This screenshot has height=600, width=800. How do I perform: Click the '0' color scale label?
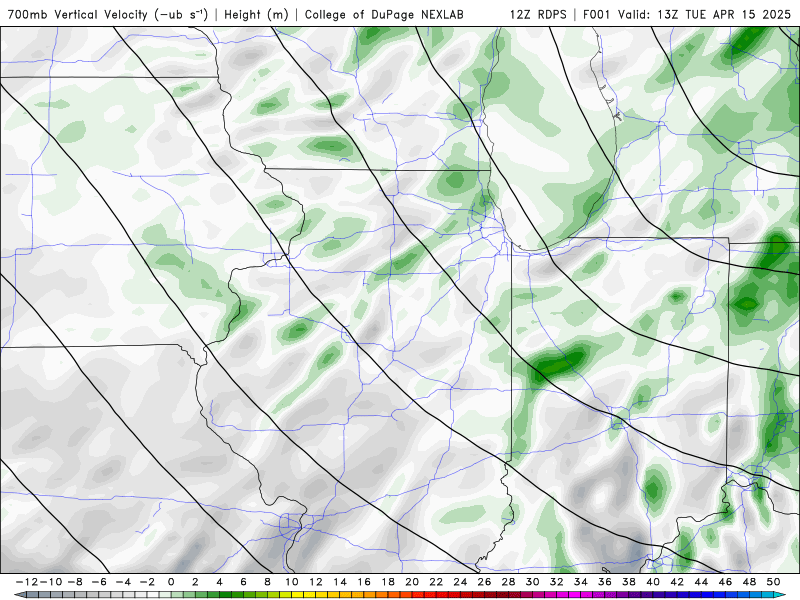click(171, 582)
